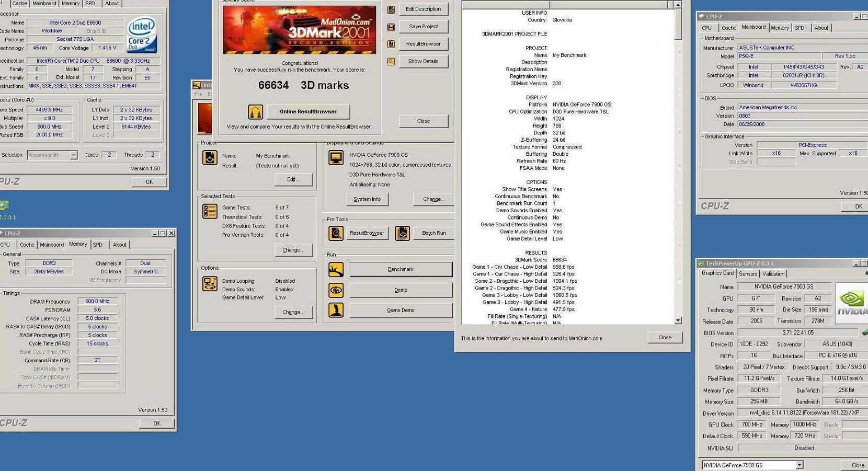Open the Processor #1 selection dropdown in CPU-Z

pyautogui.click(x=73, y=155)
